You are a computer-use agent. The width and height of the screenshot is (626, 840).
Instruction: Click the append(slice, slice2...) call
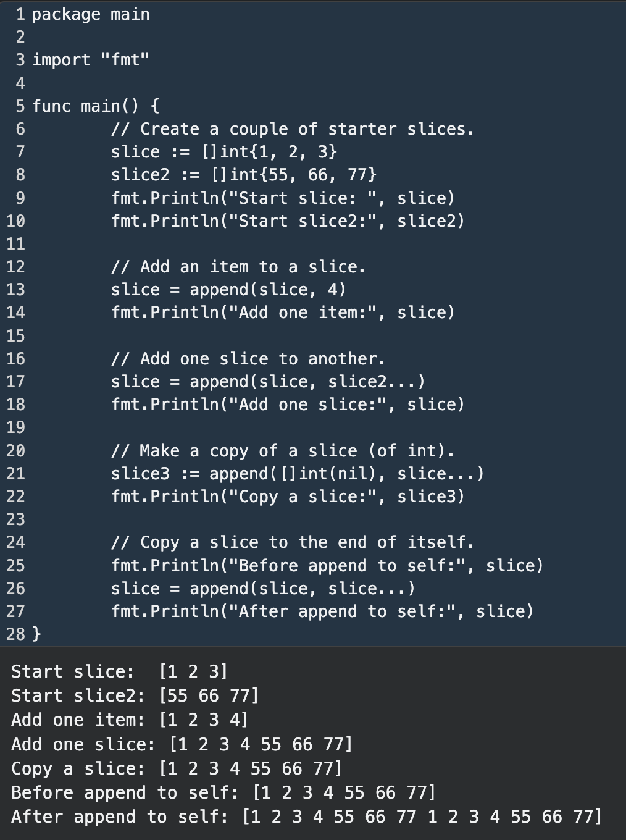point(307,382)
